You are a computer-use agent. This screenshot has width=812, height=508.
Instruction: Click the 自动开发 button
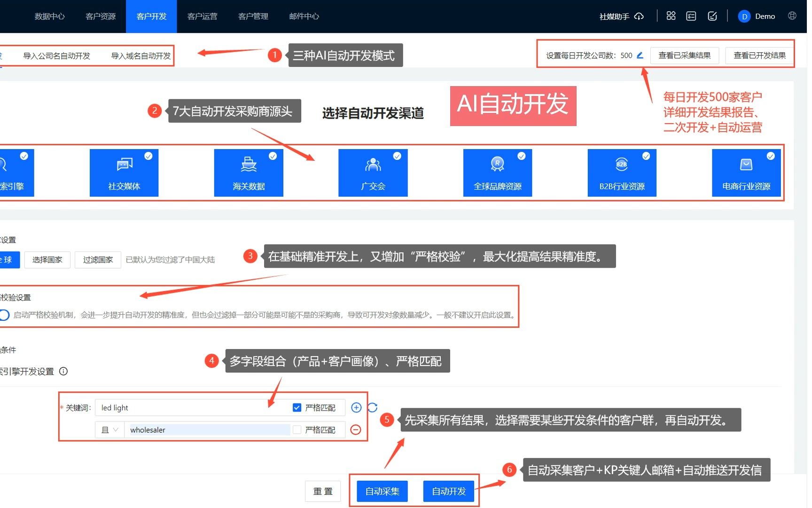click(449, 492)
